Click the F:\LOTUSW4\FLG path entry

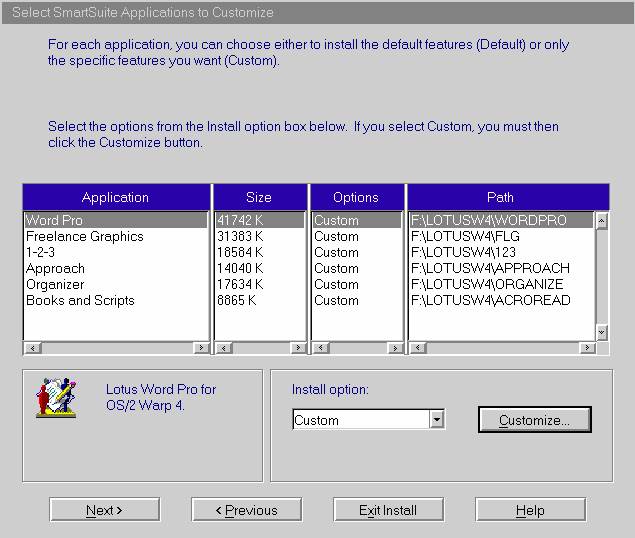(x=502, y=236)
